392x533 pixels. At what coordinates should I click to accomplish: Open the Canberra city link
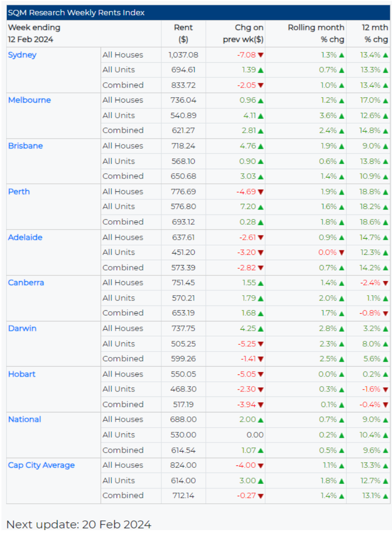pyautogui.click(x=26, y=283)
